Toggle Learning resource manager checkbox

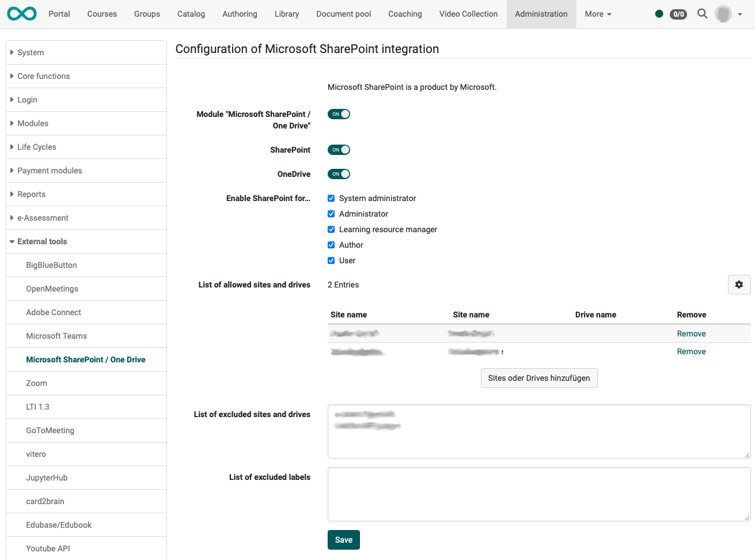(x=331, y=229)
